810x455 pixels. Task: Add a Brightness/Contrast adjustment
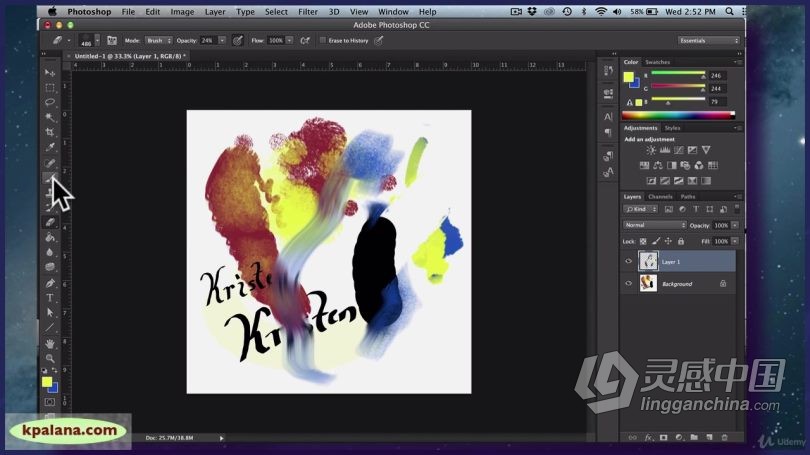651,150
